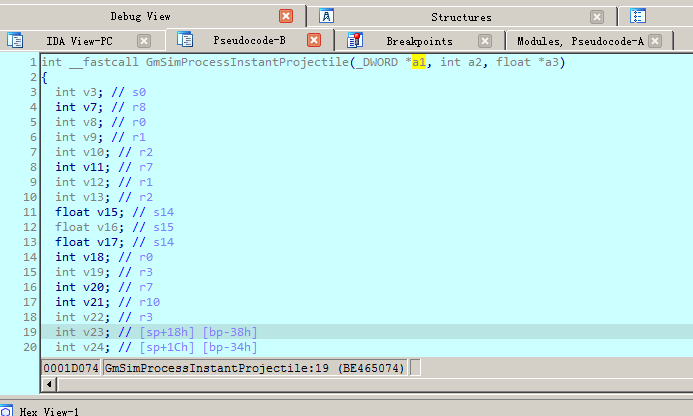Select variable v8 declaration
Image resolution: width=693 pixels, height=416 pixels.
90,122
